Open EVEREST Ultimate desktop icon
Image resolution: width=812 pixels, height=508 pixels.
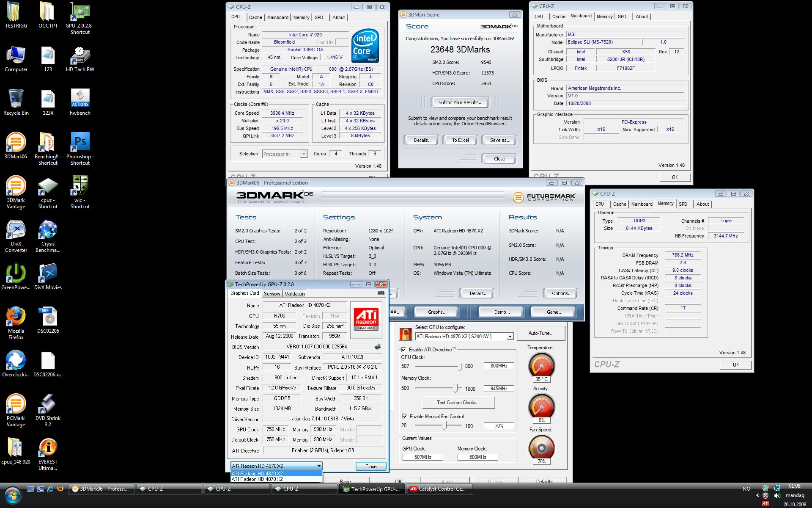coord(48,454)
